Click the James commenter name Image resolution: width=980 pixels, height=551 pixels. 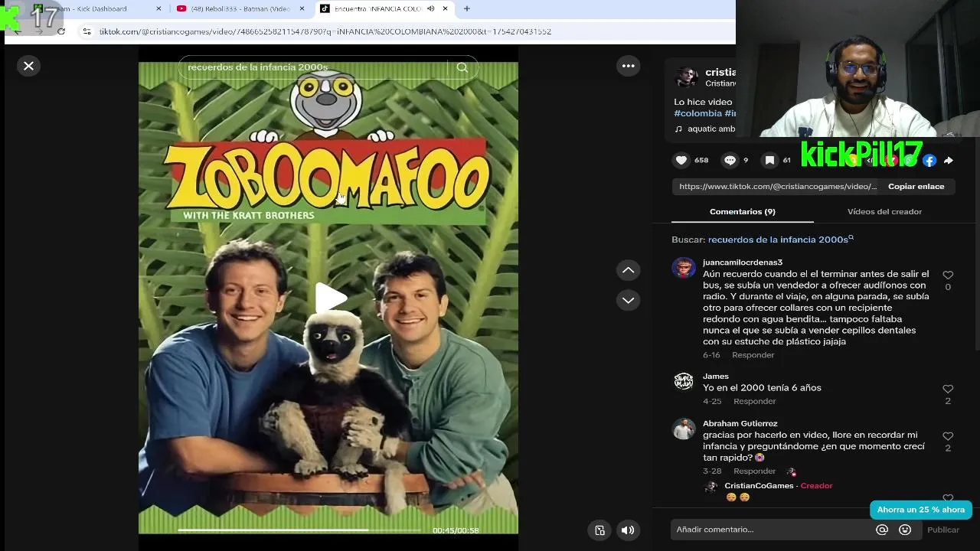click(x=716, y=377)
